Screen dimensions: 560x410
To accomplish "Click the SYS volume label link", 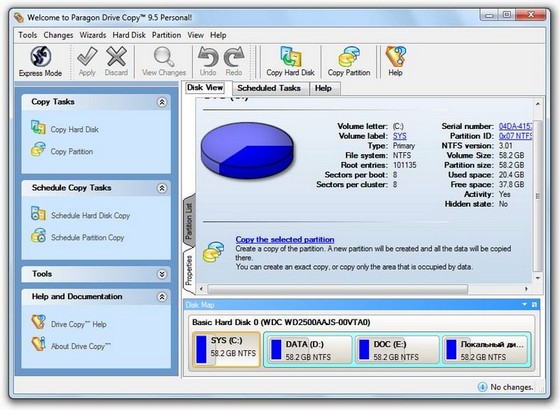I will pyautogui.click(x=400, y=136).
